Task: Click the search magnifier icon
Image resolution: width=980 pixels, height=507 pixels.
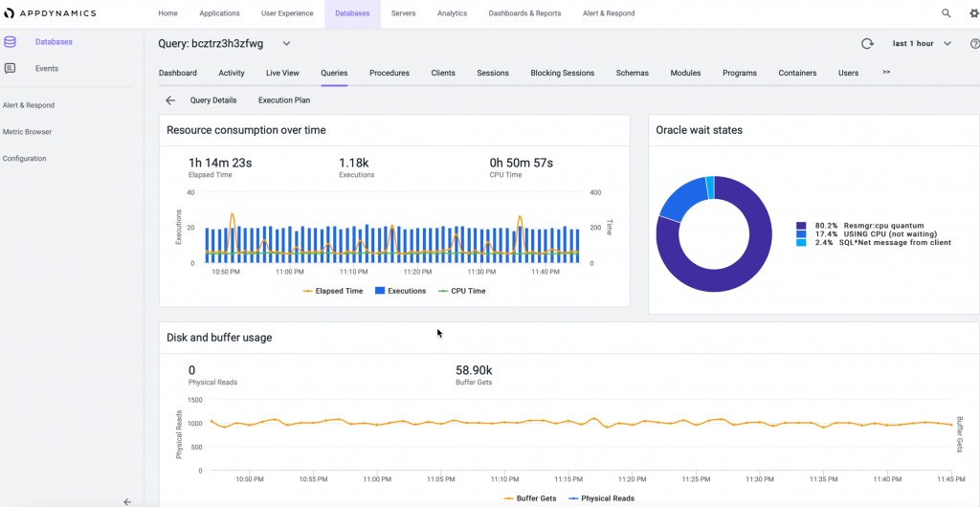Action: [x=947, y=13]
